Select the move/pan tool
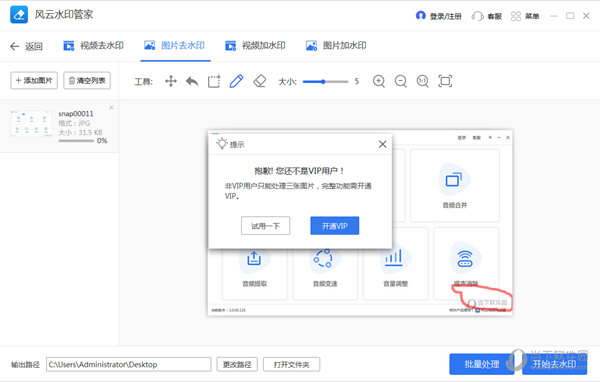Image resolution: width=600 pixels, height=382 pixels. click(x=171, y=81)
